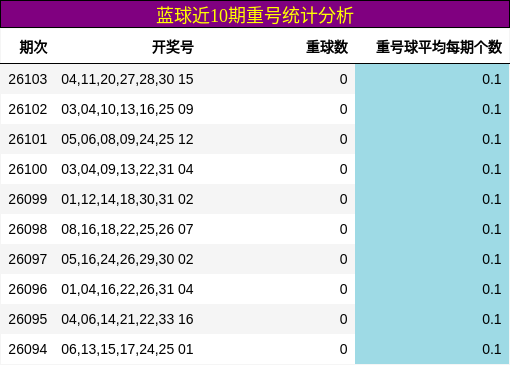
Task: Click the 0.1 average cell in row 26097
Action: (432, 259)
